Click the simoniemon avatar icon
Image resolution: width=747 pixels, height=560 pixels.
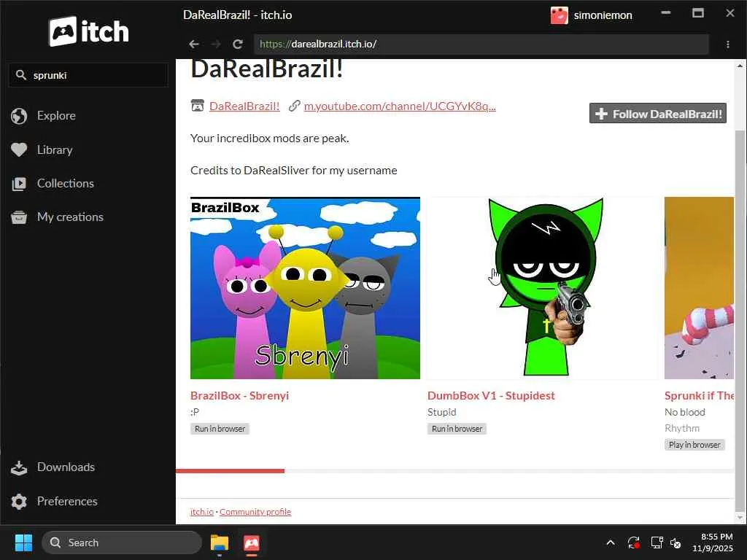click(559, 15)
